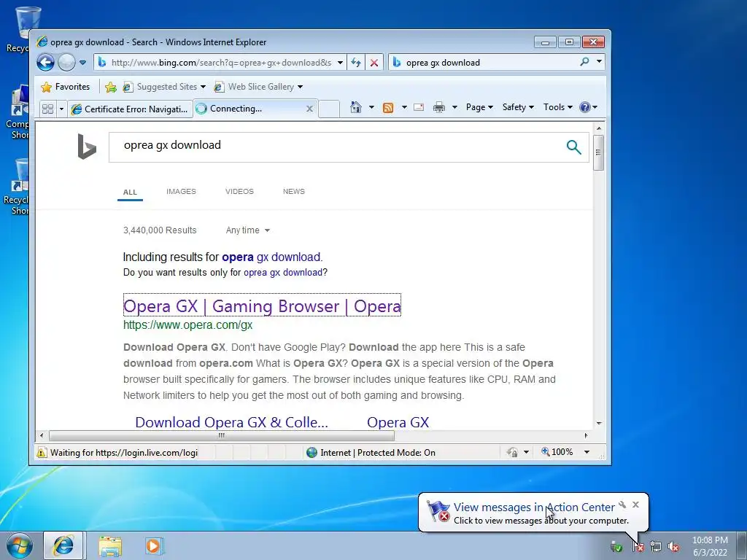Select the ALL search tab
Image resolution: width=747 pixels, height=560 pixels.
click(130, 192)
